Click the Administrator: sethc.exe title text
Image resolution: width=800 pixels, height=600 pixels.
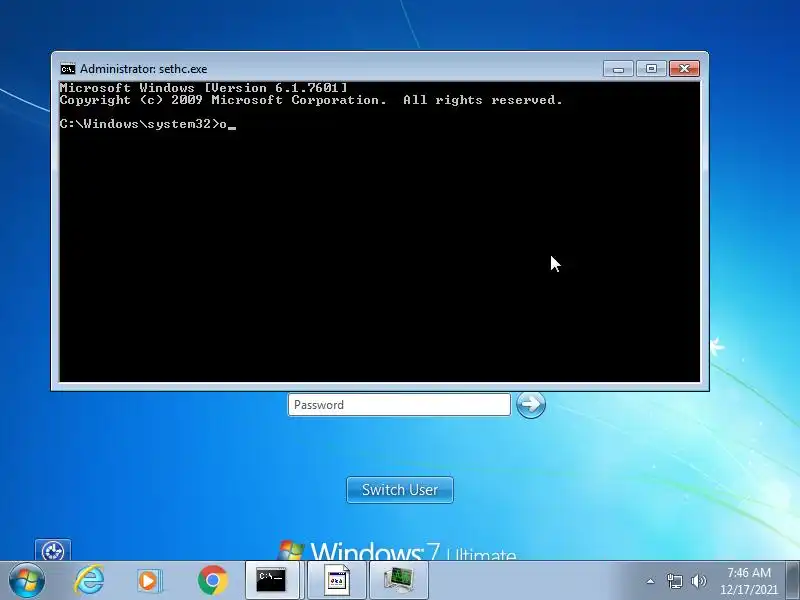coord(143,69)
